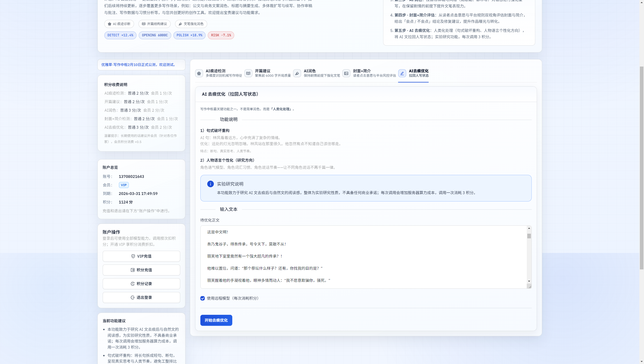Click textarea scroll-down arrow
The image size is (644, 364).
point(529,281)
